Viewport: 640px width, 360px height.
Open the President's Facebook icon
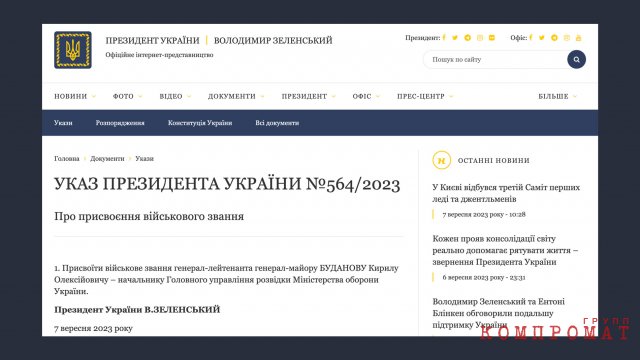click(444, 38)
